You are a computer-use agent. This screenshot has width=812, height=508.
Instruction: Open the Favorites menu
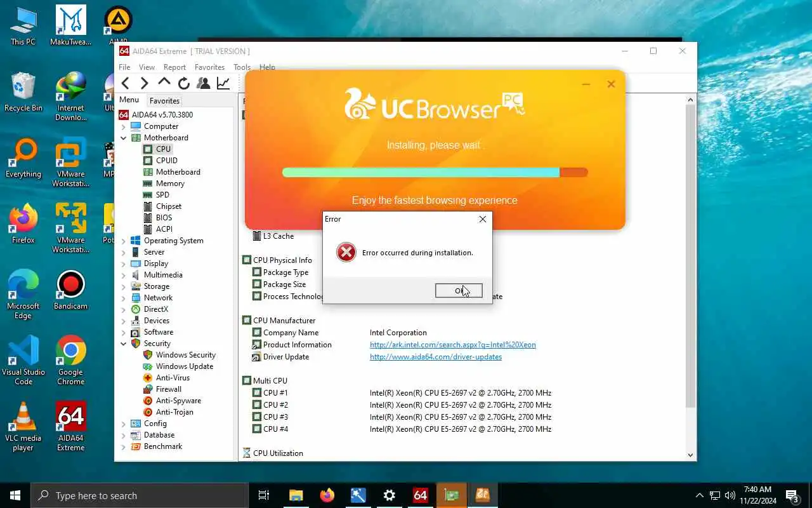209,67
